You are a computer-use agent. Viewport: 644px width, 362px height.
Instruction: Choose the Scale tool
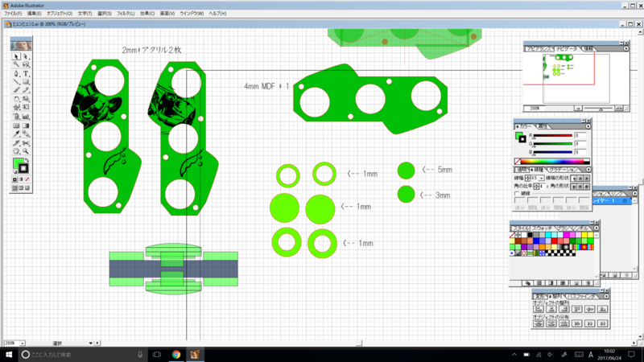[26, 99]
